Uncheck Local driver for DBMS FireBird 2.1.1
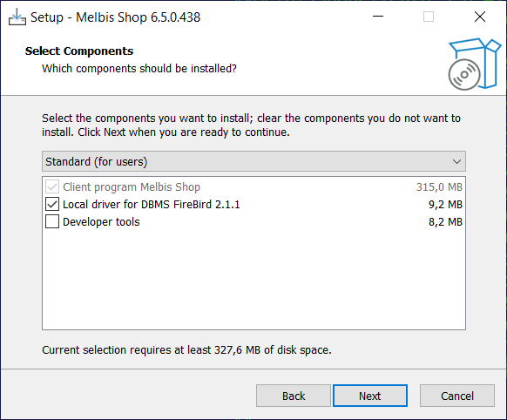Viewport: 507px width, 420px height. click(x=52, y=205)
